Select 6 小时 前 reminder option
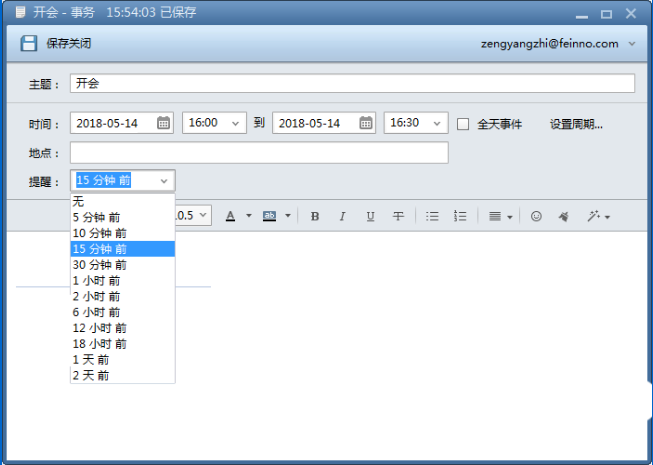The height and width of the screenshot is (465, 653). 123,312
